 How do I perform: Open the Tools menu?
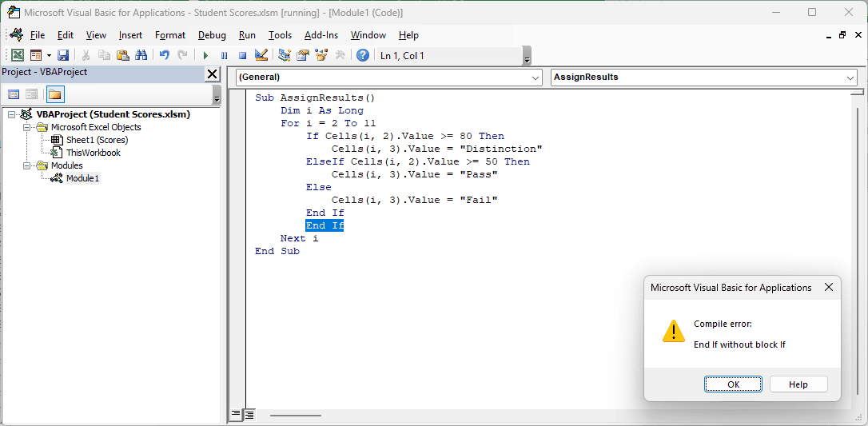[x=280, y=35]
